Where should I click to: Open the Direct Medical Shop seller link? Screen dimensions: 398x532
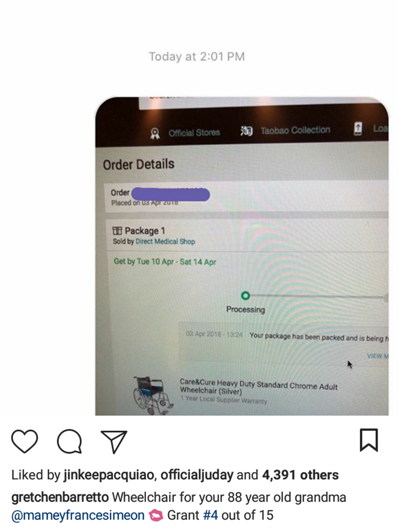tap(165, 241)
